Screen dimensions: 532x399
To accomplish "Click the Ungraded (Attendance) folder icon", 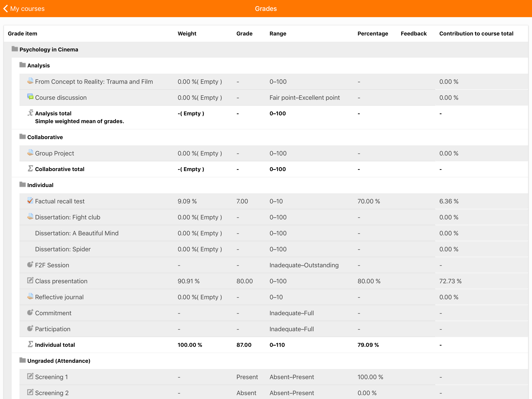I will click(x=23, y=360).
